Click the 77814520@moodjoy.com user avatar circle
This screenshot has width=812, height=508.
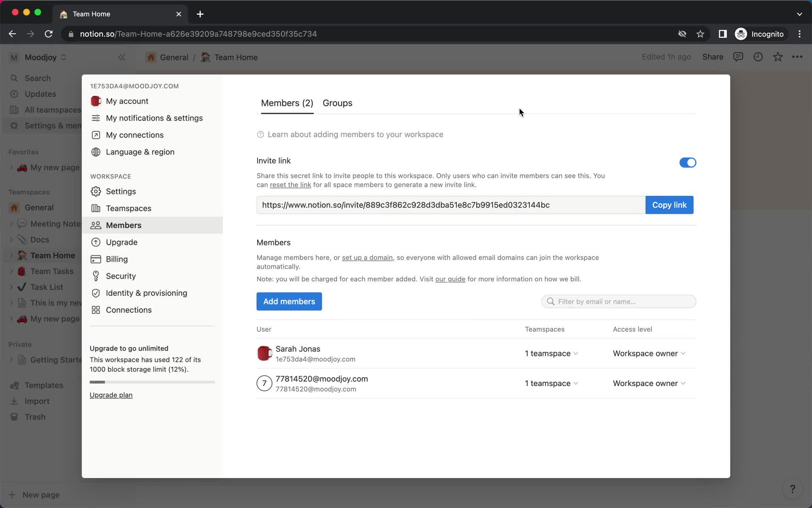click(264, 384)
